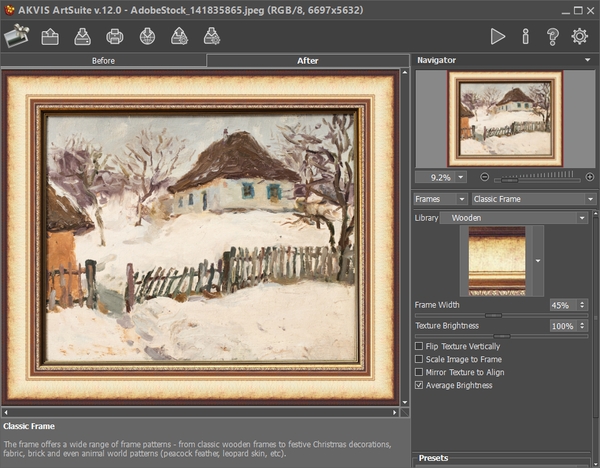Publish image with globe icon
The height and width of the screenshot is (468, 600).
pyautogui.click(x=147, y=37)
